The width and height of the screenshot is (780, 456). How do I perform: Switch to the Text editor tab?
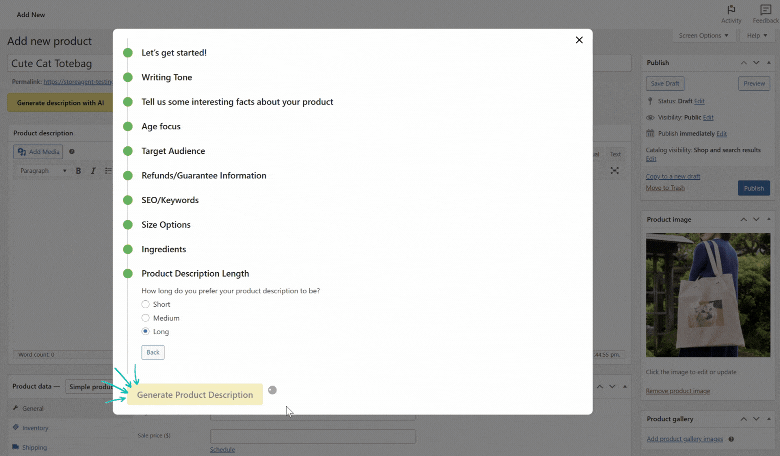coord(615,154)
